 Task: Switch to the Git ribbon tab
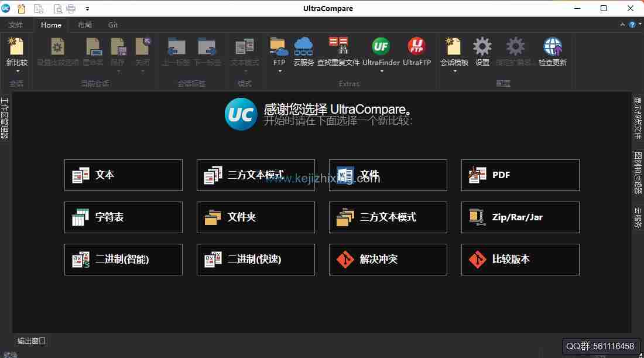(113, 25)
